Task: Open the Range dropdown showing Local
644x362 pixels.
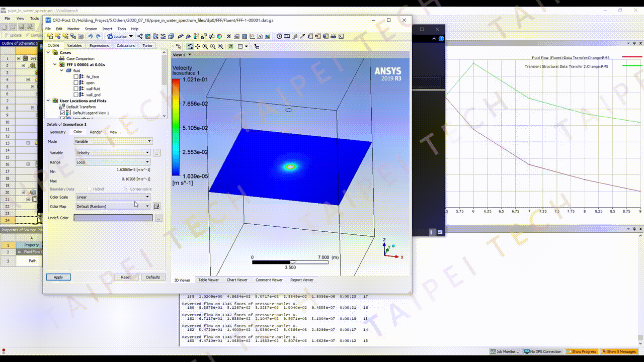Action: pos(113,162)
